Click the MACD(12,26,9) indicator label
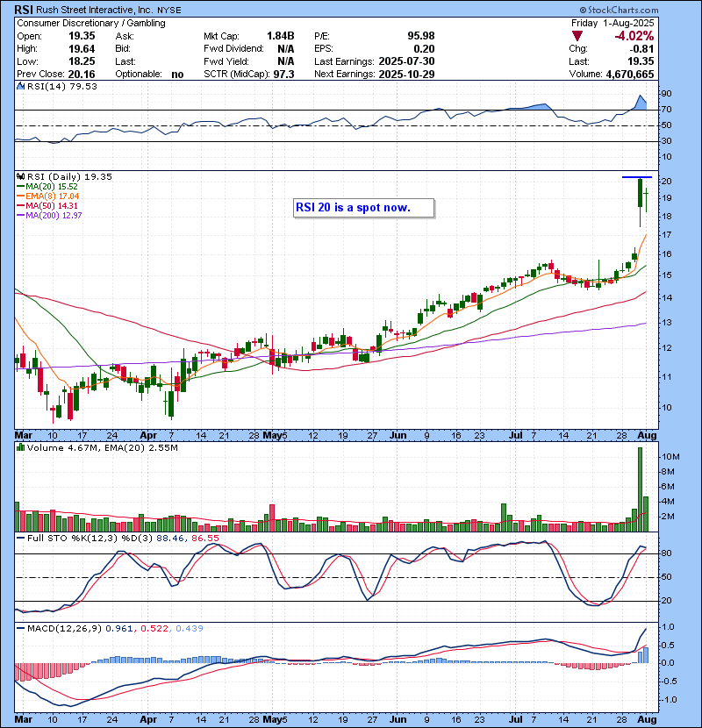 tap(64, 629)
